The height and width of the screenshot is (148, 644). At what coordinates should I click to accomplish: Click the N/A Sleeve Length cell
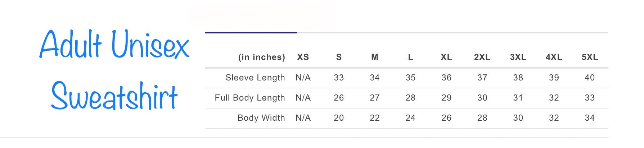click(x=303, y=78)
